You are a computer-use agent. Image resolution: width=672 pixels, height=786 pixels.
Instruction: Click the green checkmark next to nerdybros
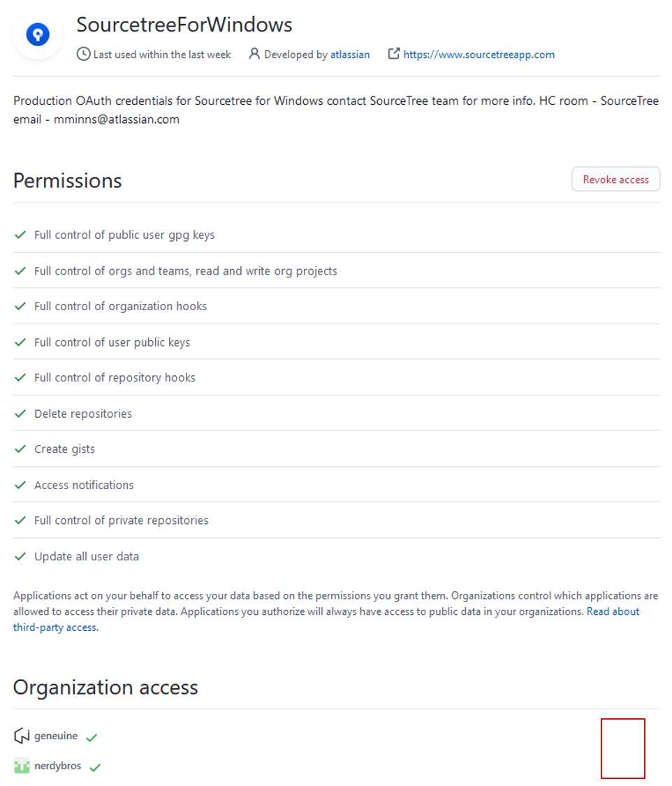pos(95,767)
